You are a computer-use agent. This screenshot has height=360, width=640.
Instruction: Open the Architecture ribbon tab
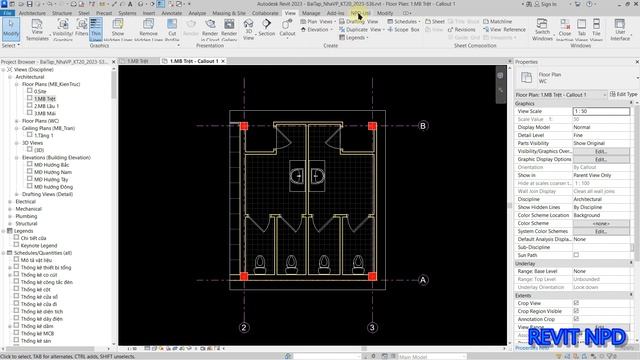click(x=32, y=13)
